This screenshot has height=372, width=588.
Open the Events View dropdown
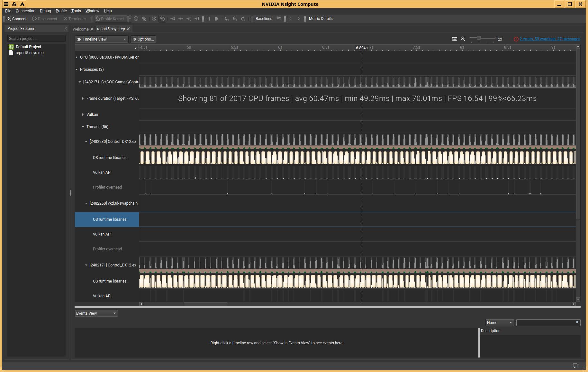(96, 313)
